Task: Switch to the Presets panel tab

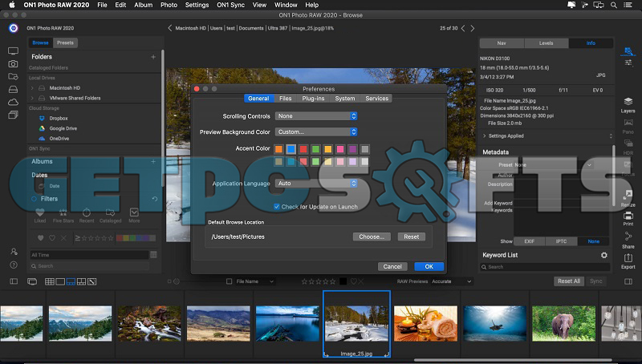Action: coord(66,43)
